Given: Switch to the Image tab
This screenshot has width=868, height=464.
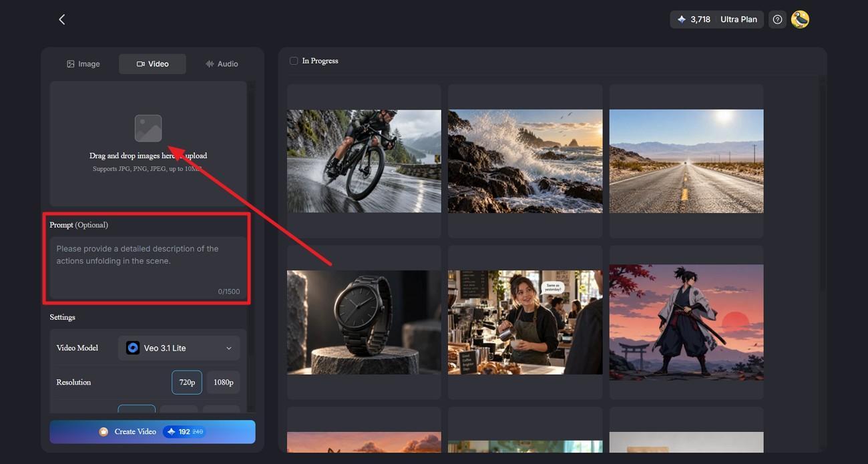Looking at the screenshot, I should [83, 64].
